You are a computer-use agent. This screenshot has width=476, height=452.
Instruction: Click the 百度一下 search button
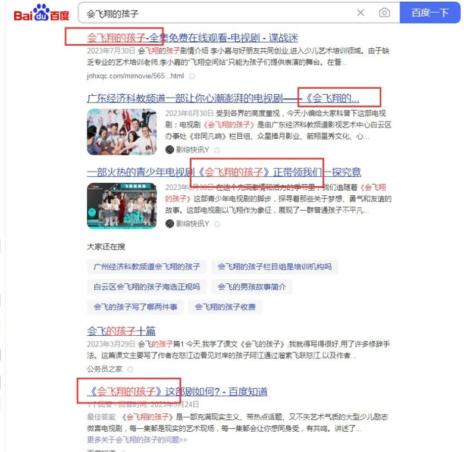pyautogui.click(x=430, y=13)
